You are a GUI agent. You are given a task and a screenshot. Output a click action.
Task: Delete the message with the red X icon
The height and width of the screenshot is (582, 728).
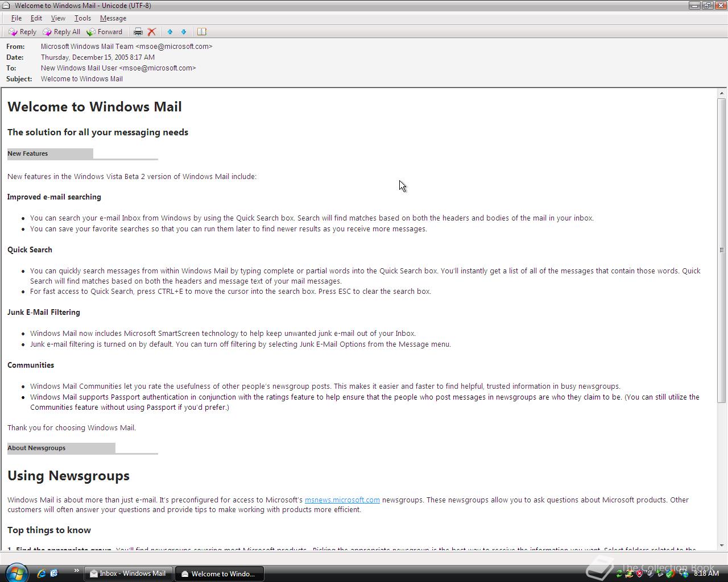152,32
